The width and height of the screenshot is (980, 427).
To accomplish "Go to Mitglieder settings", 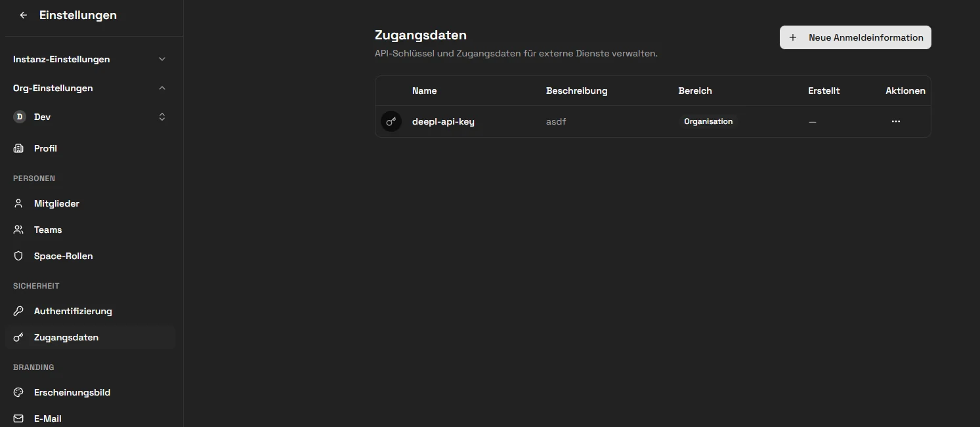I will point(90,203).
